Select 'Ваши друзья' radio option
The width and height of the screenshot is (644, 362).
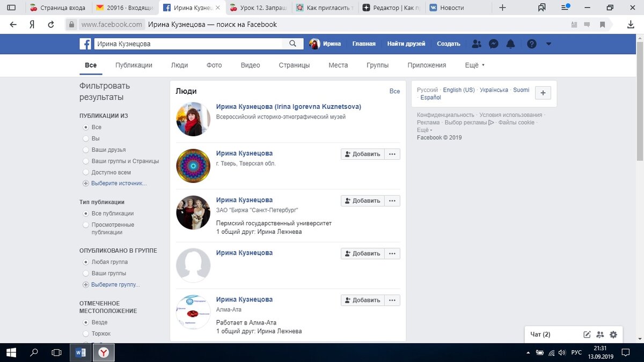point(86,150)
